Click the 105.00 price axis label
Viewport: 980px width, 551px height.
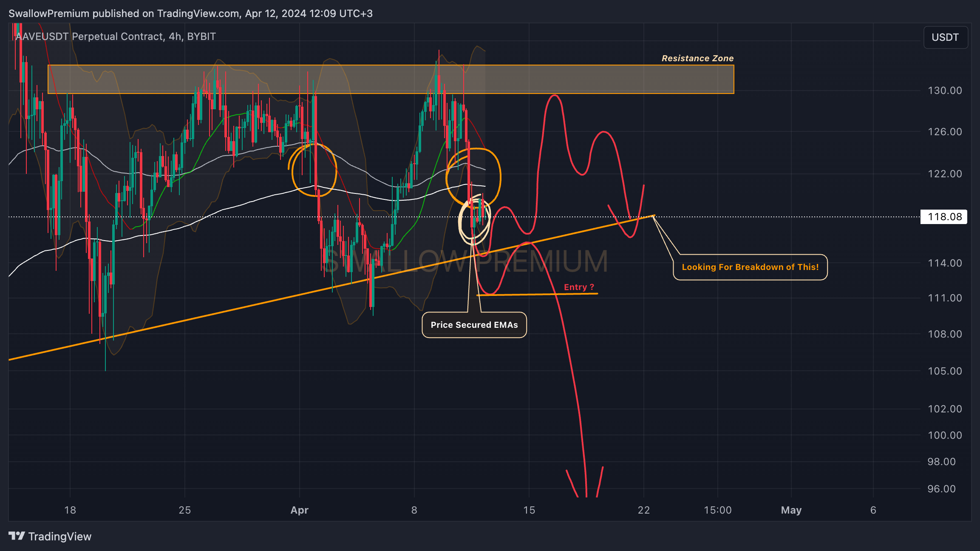tap(945, 371)
